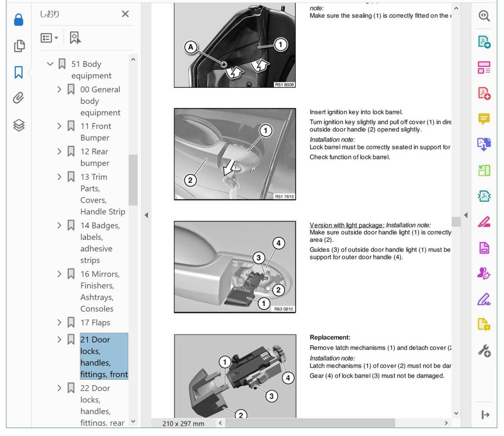Open the teal Compress PDF tool
The image size is (504, 436).
[484, 196]
